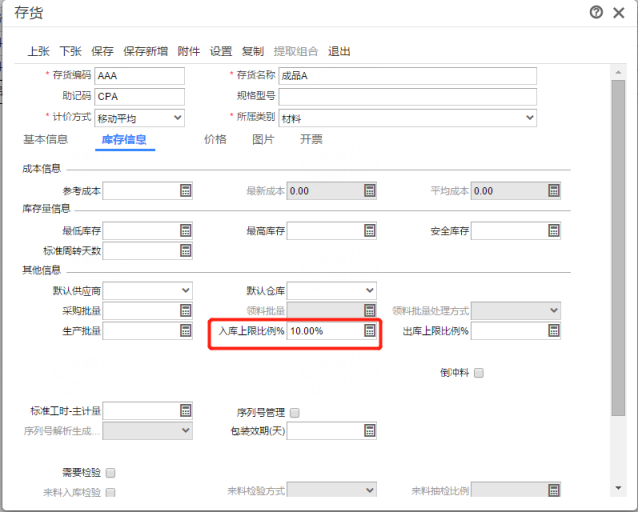This screenshot has height=512, width=638.
Task: Click the 存货名称 input field
Action: point(407,76)
